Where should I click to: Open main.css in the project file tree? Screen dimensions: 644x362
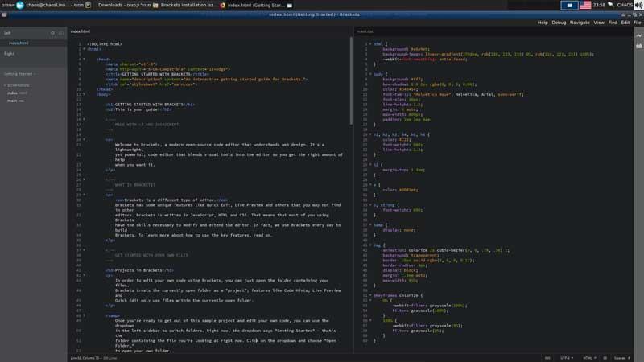click(x=15, y=101)
